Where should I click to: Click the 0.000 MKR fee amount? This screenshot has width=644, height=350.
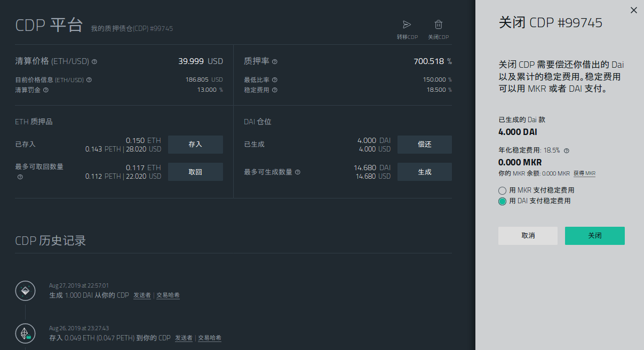520,162
